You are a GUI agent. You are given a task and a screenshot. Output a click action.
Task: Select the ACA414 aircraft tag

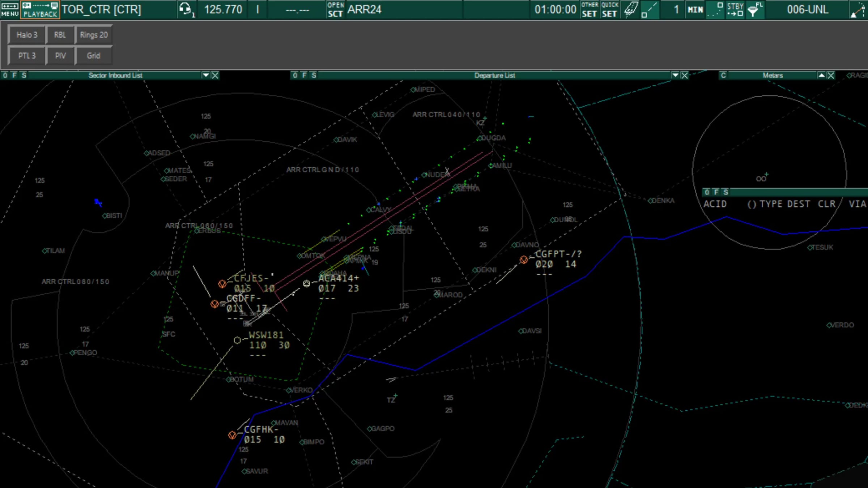tap(339, 288)
